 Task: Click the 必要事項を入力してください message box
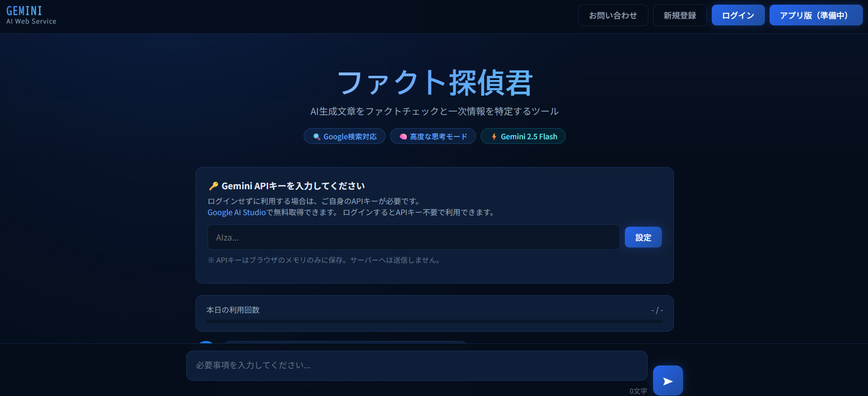click(416, 365)
